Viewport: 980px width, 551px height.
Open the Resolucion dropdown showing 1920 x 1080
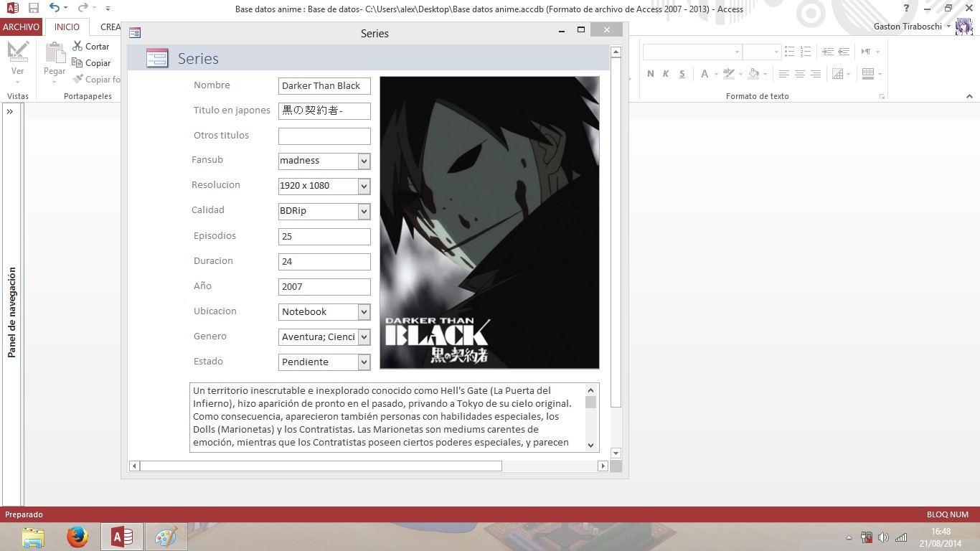pyautogui.click(x=364, y=187)
